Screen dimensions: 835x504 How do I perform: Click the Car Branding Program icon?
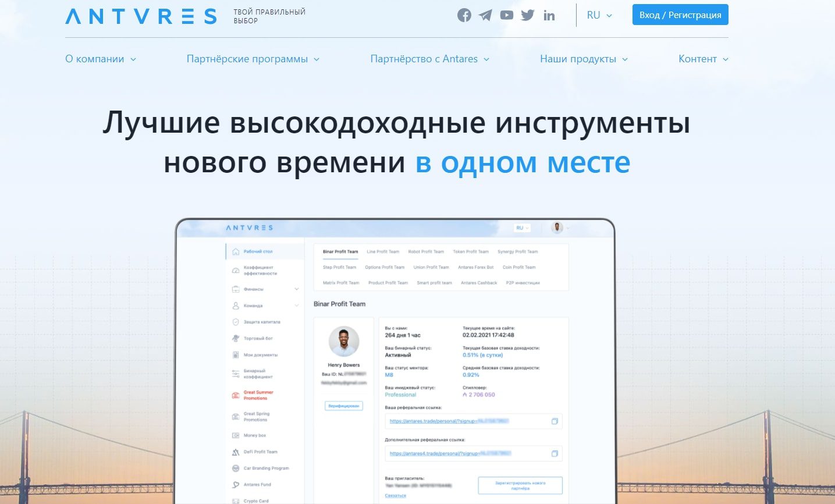236,468
